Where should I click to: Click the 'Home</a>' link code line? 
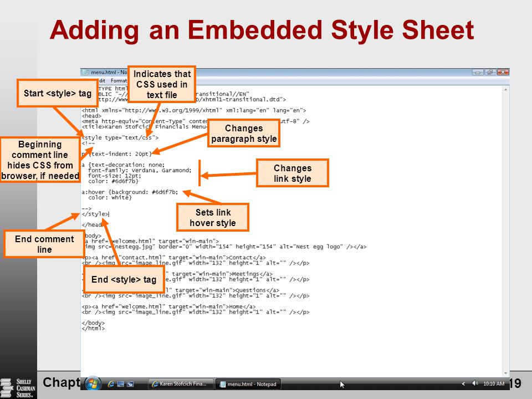click(168, 306)
